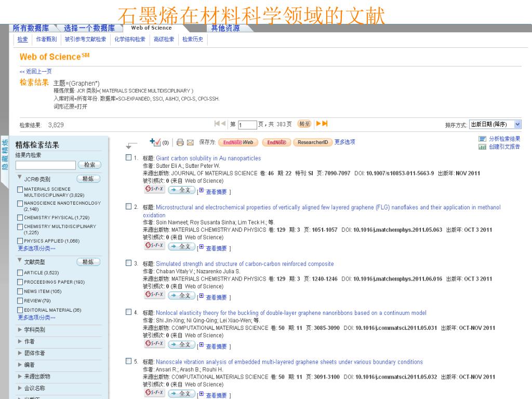532x399 pixels.
Task: Jump to last results page arrow
Action: (x=325, y=124)
